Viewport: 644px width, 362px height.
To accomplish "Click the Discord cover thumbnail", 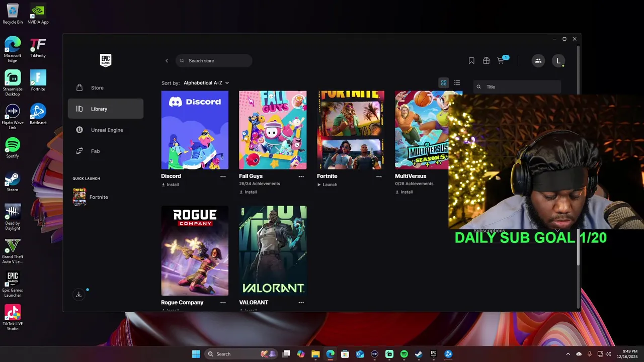I will (x=195, y=130).
